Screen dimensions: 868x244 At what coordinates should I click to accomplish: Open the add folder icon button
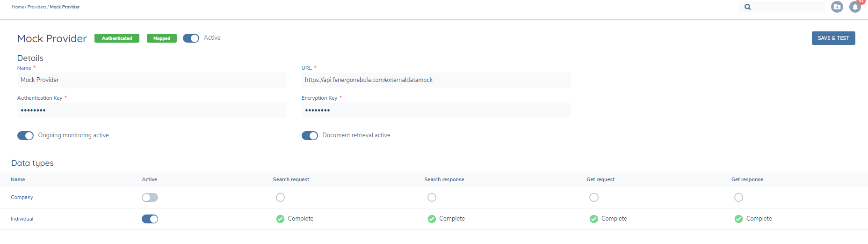[x=837, y=7]
